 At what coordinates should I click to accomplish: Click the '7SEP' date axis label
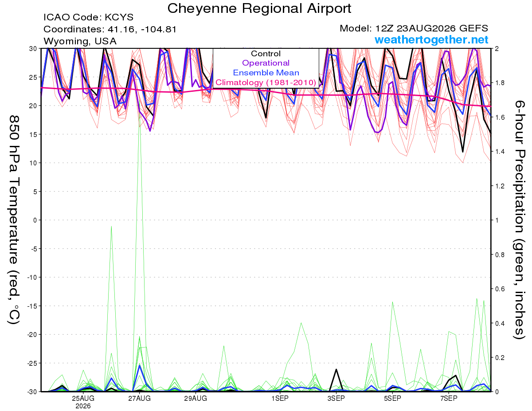coord(449,399)
